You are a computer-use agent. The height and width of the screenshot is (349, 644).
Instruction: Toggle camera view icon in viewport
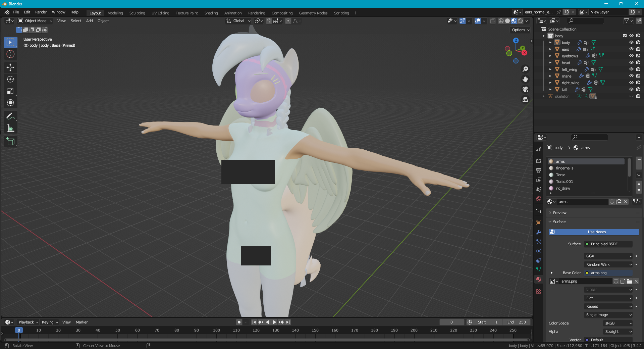coord(525,89)
